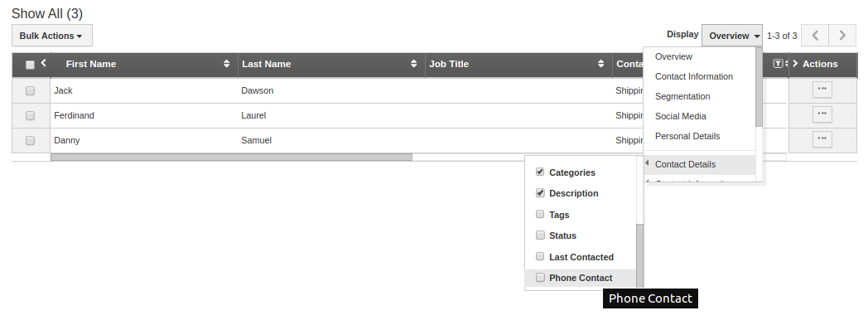
Task: Click the column filter icon in header
Action: pos(778,64)
